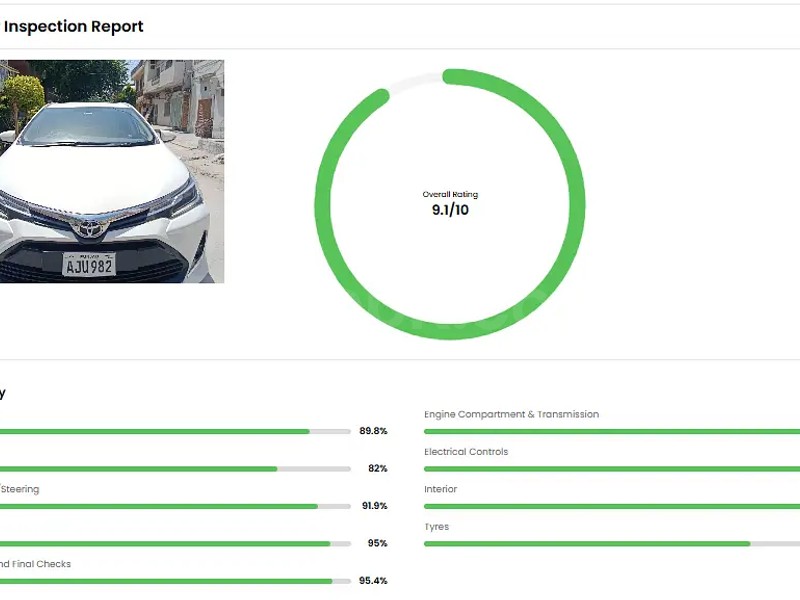
Task: Click the Overall Rating label
Action: 450,194
